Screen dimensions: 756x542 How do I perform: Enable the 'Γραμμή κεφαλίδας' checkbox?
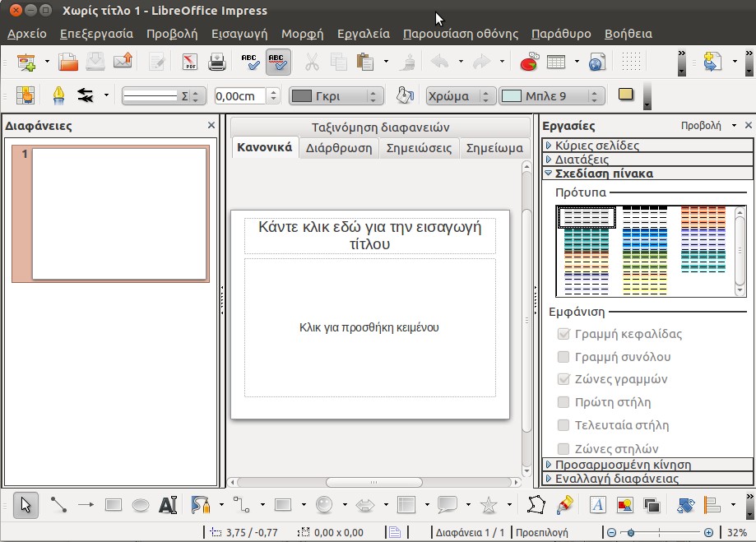[564, 334]
